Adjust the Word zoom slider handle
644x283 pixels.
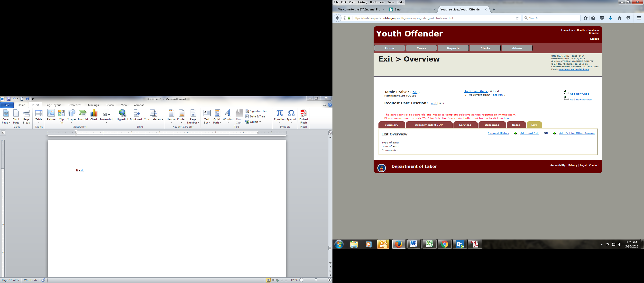(316, 280)
